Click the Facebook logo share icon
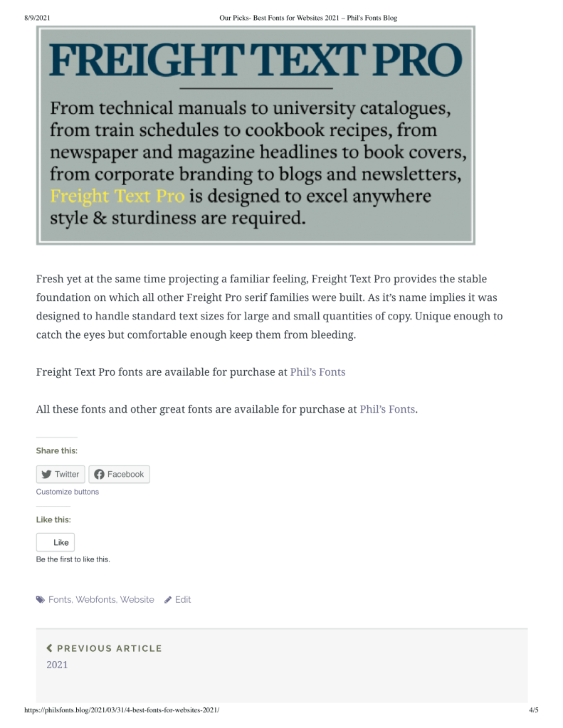The height and width of the screenshot is (728, 563). 99,475
